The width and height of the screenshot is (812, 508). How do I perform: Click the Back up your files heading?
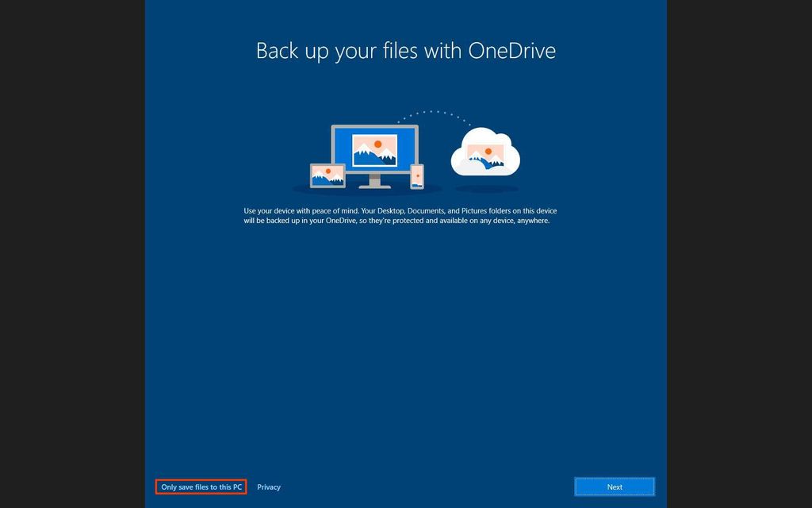pos(406,50)
